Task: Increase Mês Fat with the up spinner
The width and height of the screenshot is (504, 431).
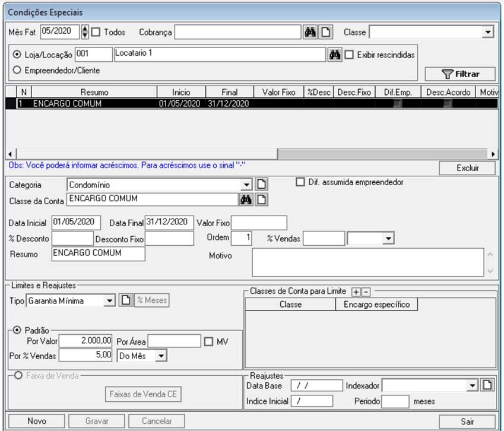Action: [84, 29]
